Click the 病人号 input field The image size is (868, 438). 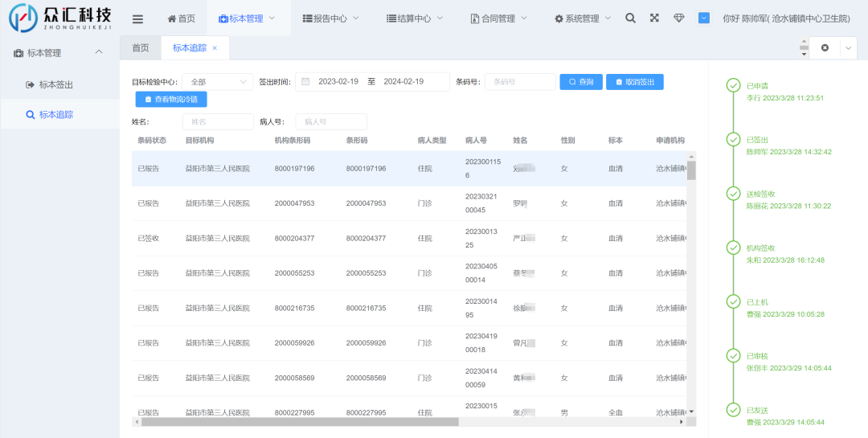point(331,122)
